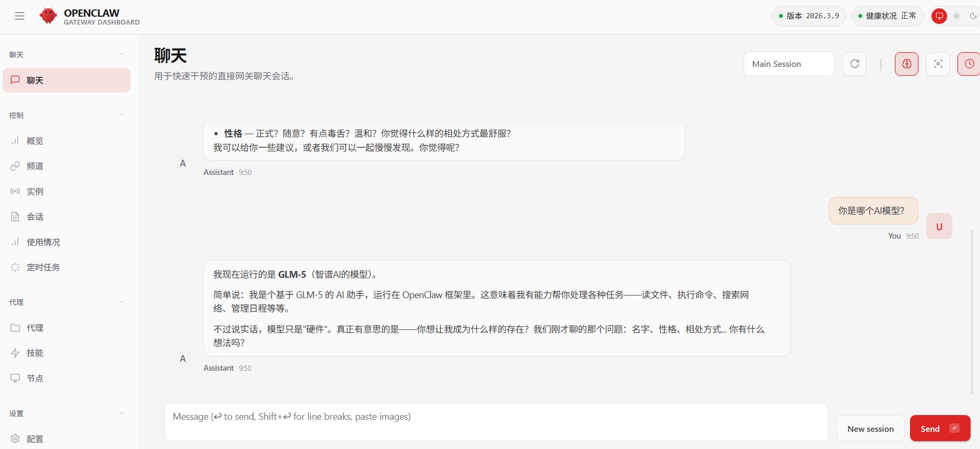Switch to light theme via the sun icon
Viewport: 980px width, 449px height.
click(x=956, y=16)
